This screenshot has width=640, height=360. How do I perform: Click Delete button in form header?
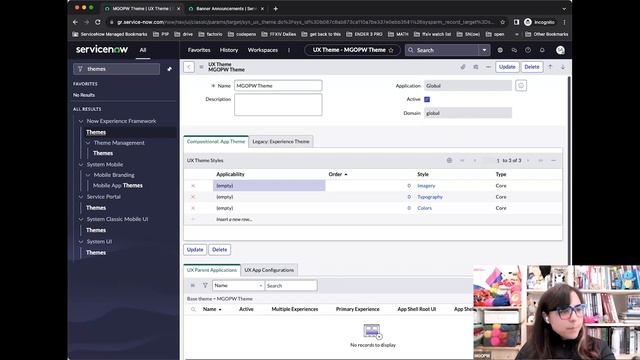click(532, 67)
